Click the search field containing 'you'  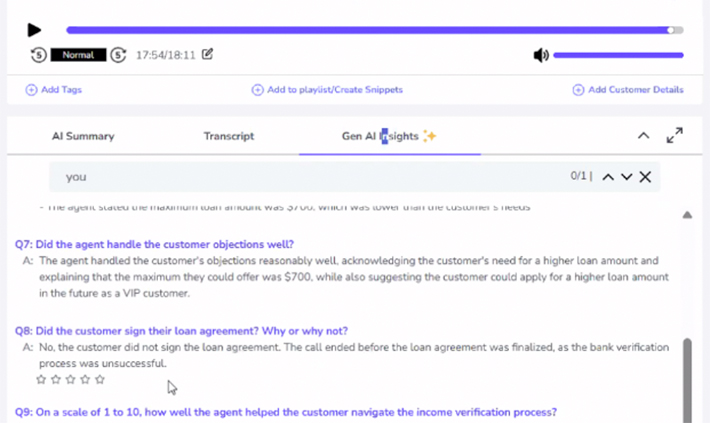[300, 177]
